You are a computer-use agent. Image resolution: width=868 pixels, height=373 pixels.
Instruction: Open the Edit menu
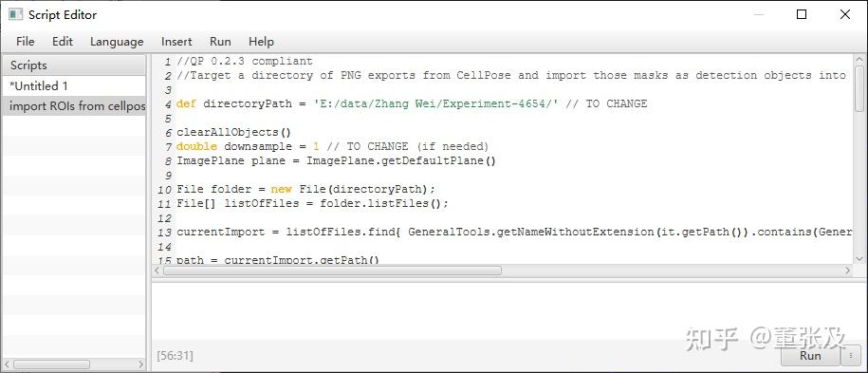click(63, 42)
